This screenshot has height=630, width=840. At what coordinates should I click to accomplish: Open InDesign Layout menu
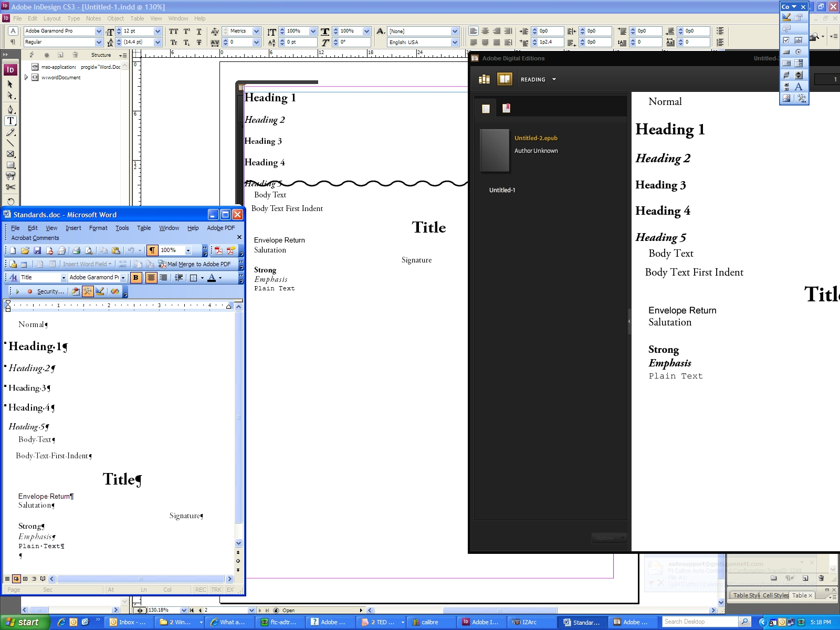tap(52, 18)
